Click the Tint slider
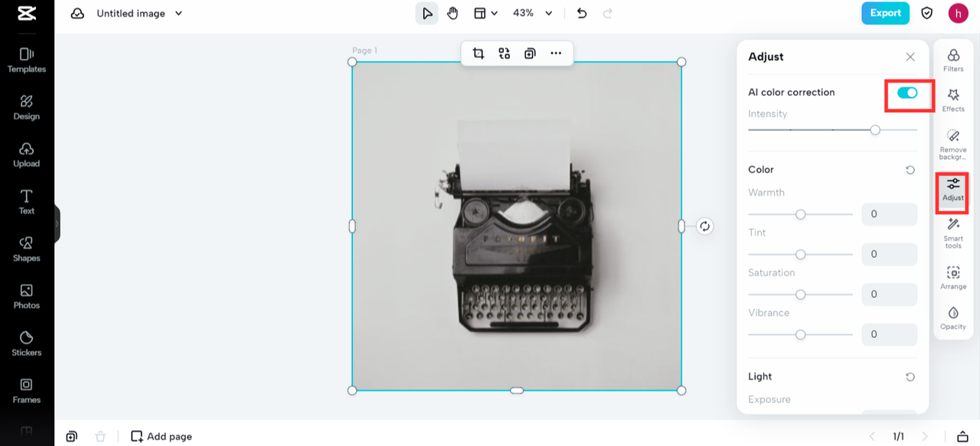 tap(801, 254)
